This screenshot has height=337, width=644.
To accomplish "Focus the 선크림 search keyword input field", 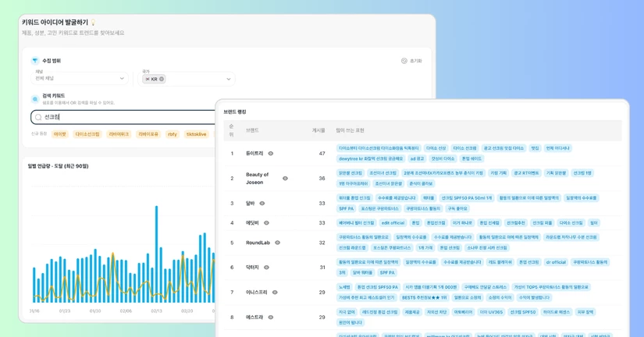I will pos(123,117).
